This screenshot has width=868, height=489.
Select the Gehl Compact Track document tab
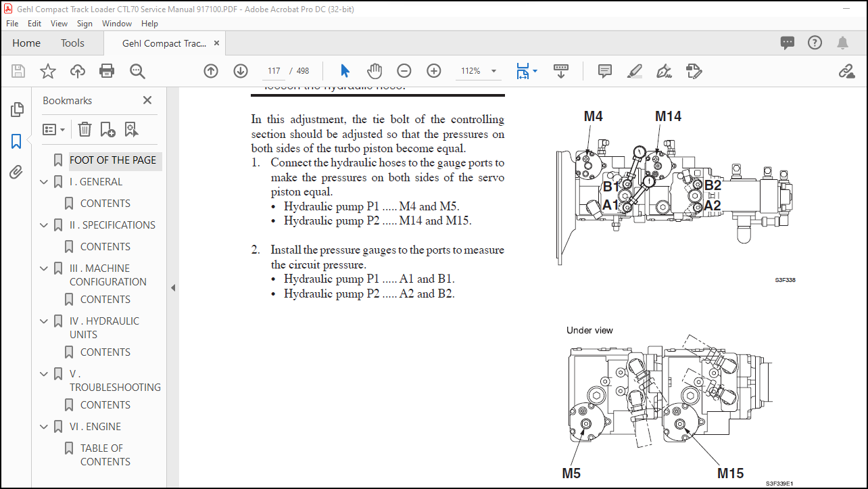[164, 43]
